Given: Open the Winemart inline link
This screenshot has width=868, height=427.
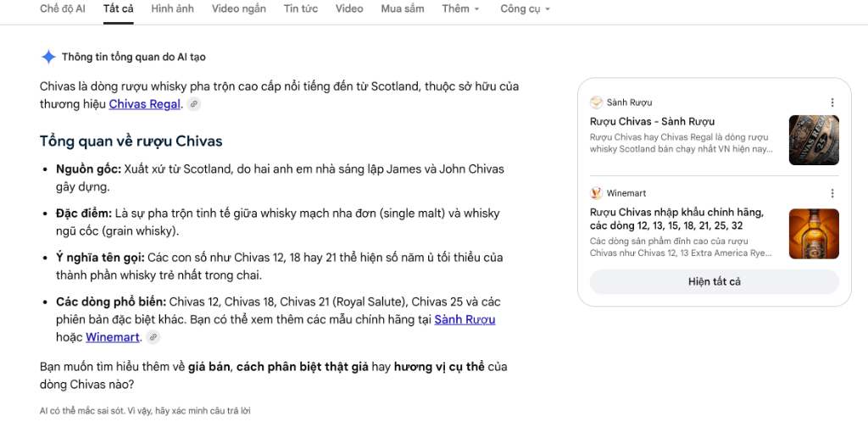Looking at the screenshot, I should (113, 337).
